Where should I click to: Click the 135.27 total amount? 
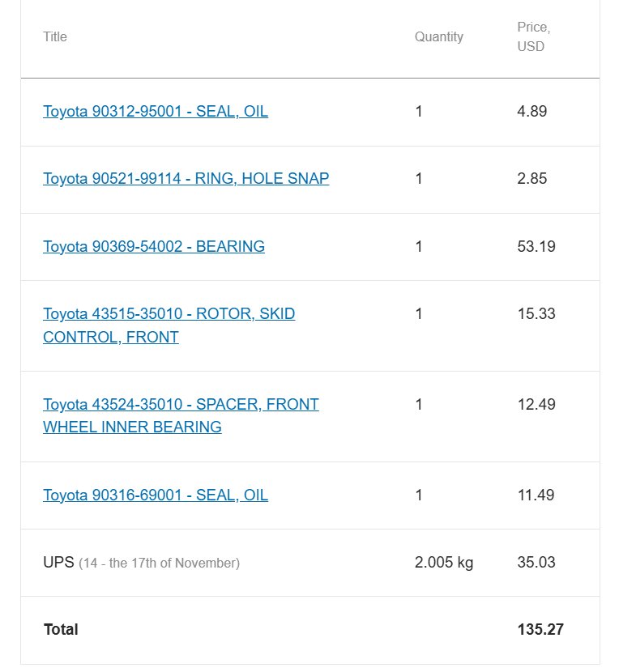(540, 630)
